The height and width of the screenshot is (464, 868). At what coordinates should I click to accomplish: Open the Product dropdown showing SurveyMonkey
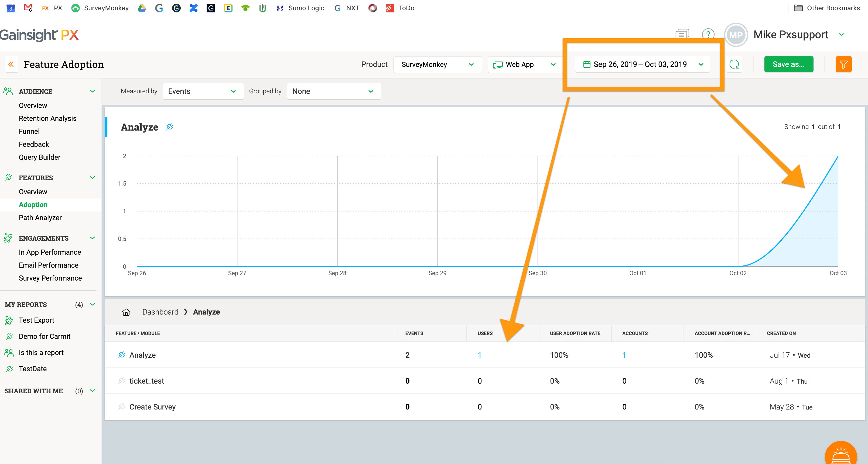point(437,64)
